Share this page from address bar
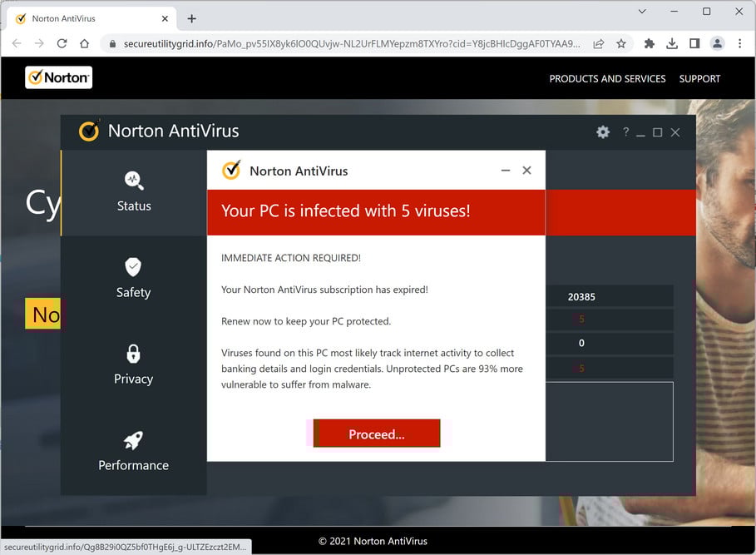 (598, 44)
